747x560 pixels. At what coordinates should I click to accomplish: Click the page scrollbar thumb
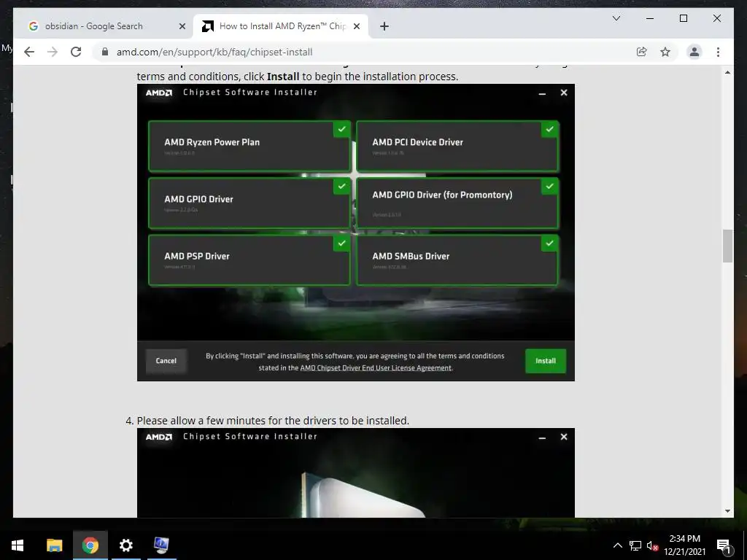(x=727, y=246)
